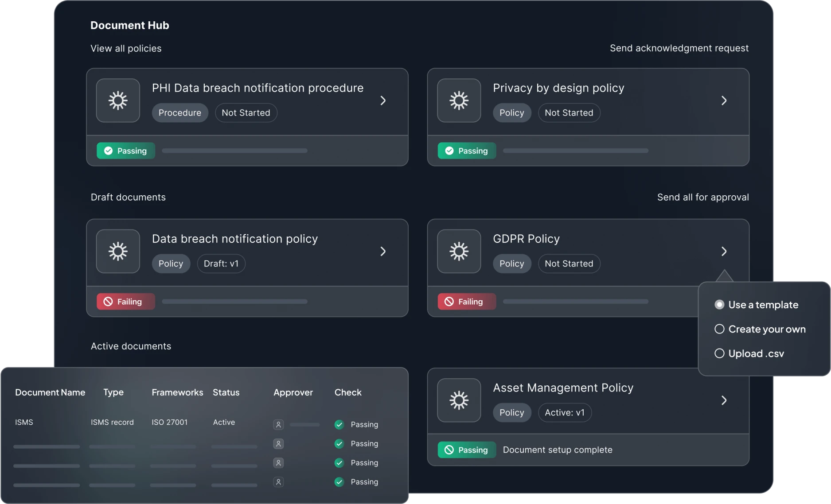Click Send acknowledgment request link
831x504 pixels.
coord(679,48)
